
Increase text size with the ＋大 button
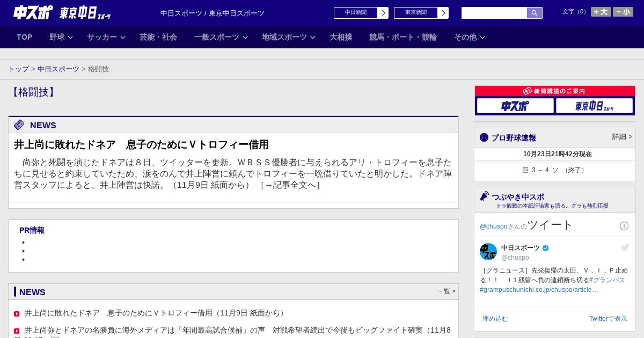(601, 12)
